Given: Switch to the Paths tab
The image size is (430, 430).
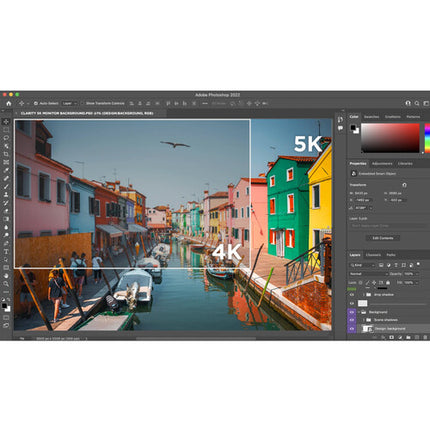Looking at the screenshot, I should pos(391,255).
